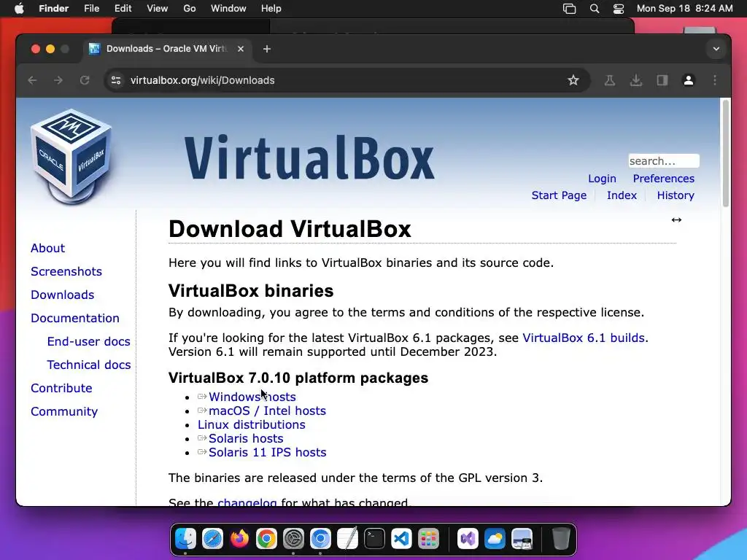Open Screenshots in the sidebar
Viewport: 747px width, 560px height.
pyautogui.click(x=66, y=271)
